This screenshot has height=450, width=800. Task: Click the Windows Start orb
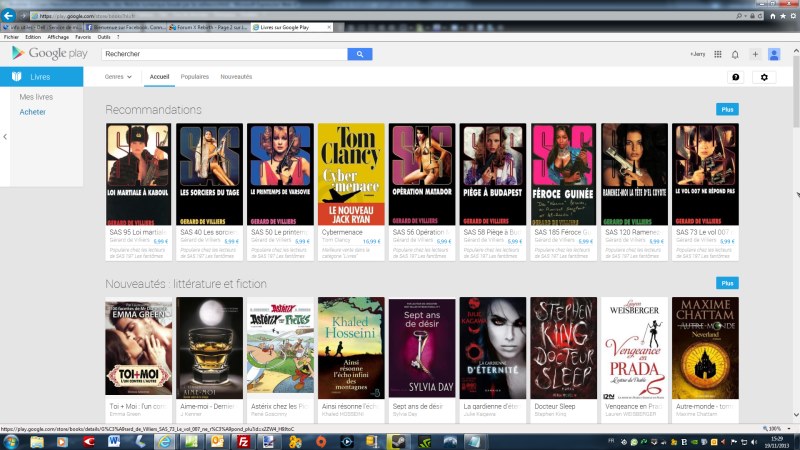pyautogui.click(x=11, y=441)
